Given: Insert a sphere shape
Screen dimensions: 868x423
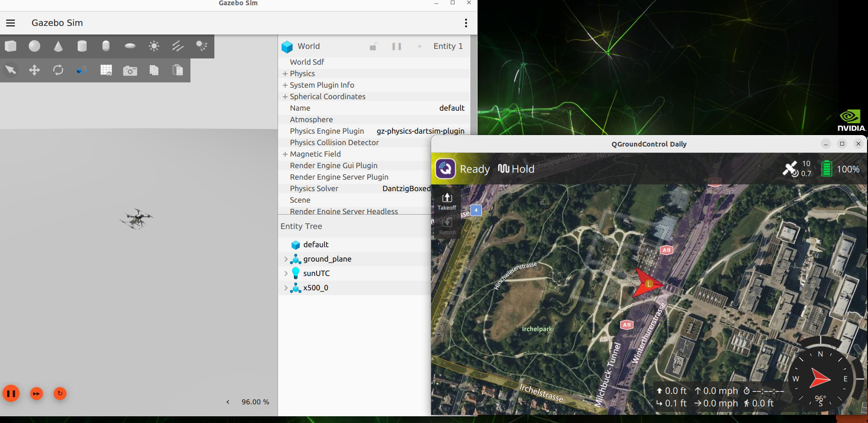Looking at the screenshot, I should [34, 46].
